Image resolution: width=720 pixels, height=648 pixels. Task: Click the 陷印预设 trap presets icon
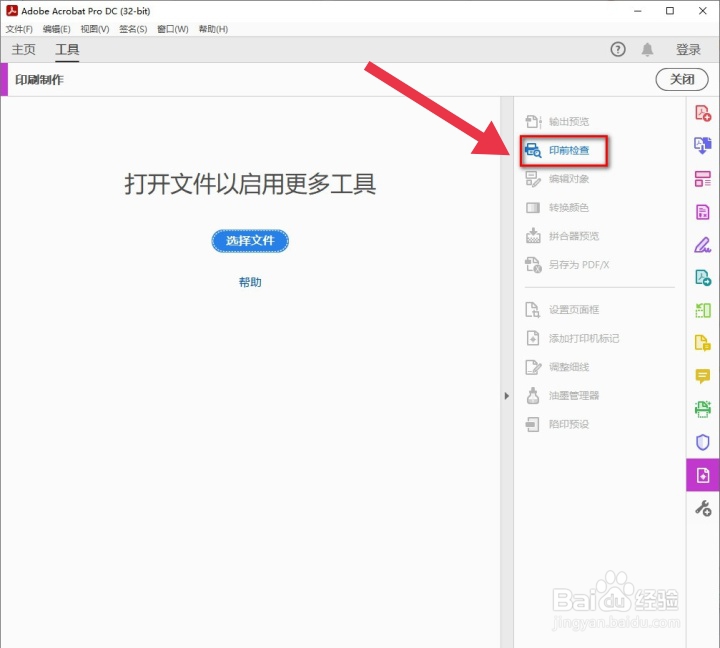pyautogui.click(x=533, y=424)
